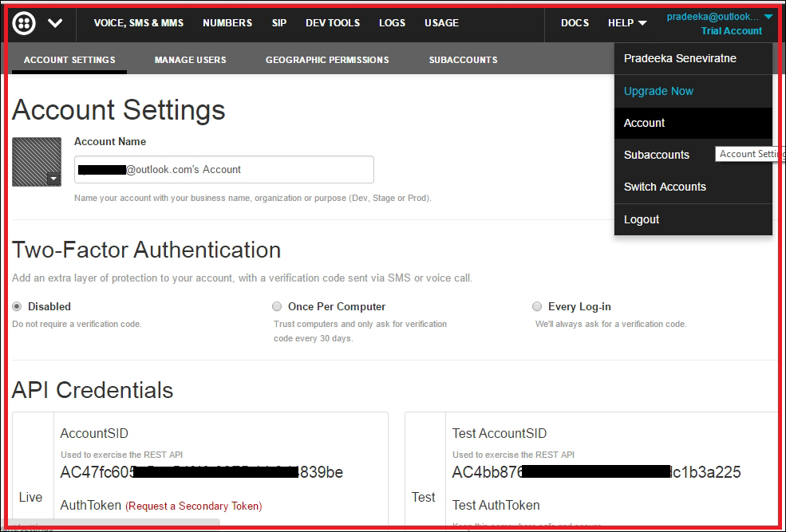Go to the SIP section

pyautogui.click(x=279, y=23)
